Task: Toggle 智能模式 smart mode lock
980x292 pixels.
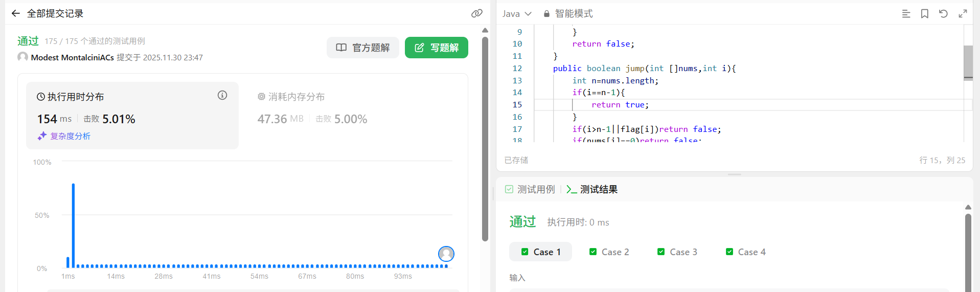Action: (x=568, y=14)
